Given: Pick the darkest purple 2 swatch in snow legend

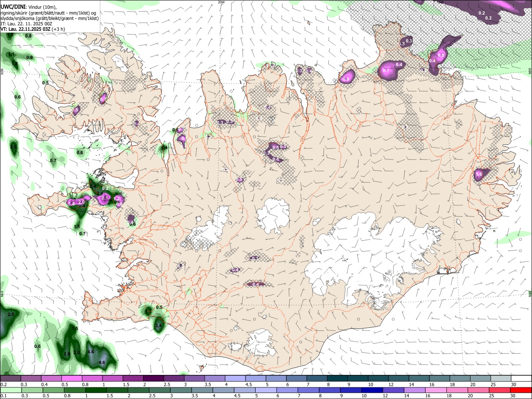Looking at the screenshot, I should coord(153,379).
